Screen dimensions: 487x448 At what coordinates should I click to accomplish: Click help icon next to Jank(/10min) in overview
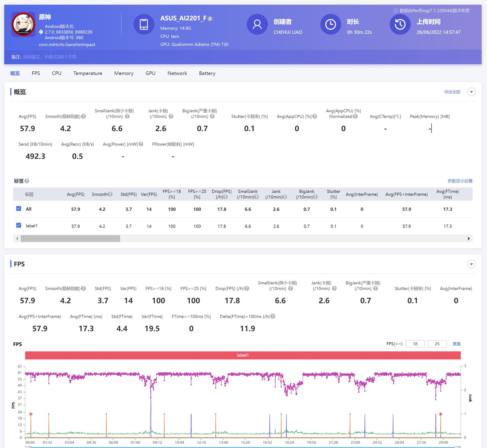point(171,116)
